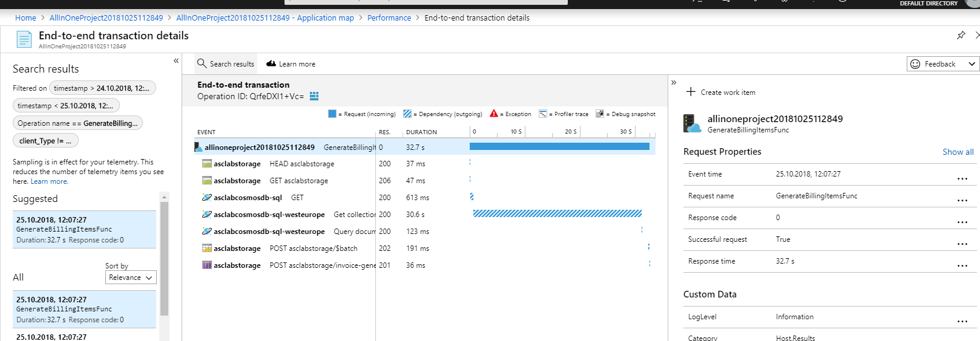Click the plus icon for Create work item
The image size is (980, 341).
click(691, 92)
